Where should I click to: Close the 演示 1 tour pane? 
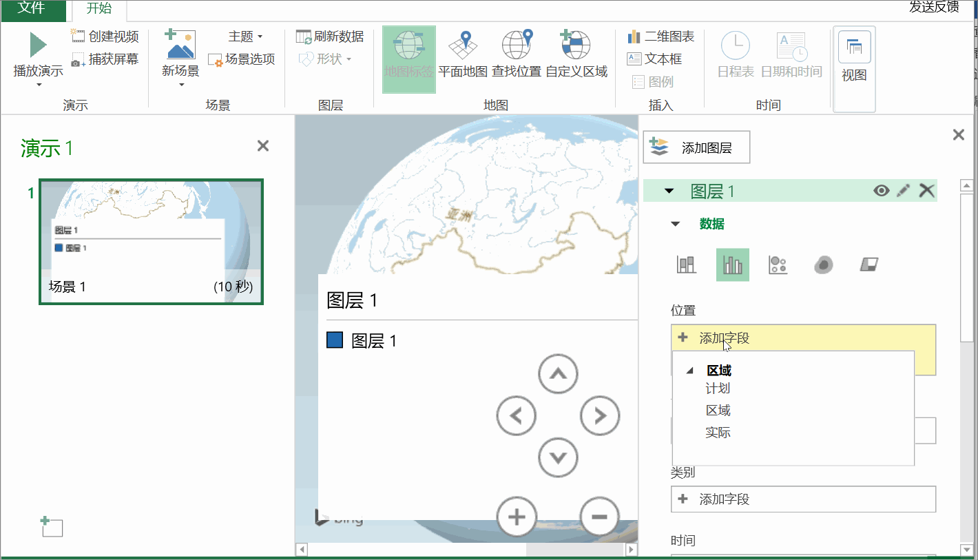pyautogui.click(x=262, y=146)
